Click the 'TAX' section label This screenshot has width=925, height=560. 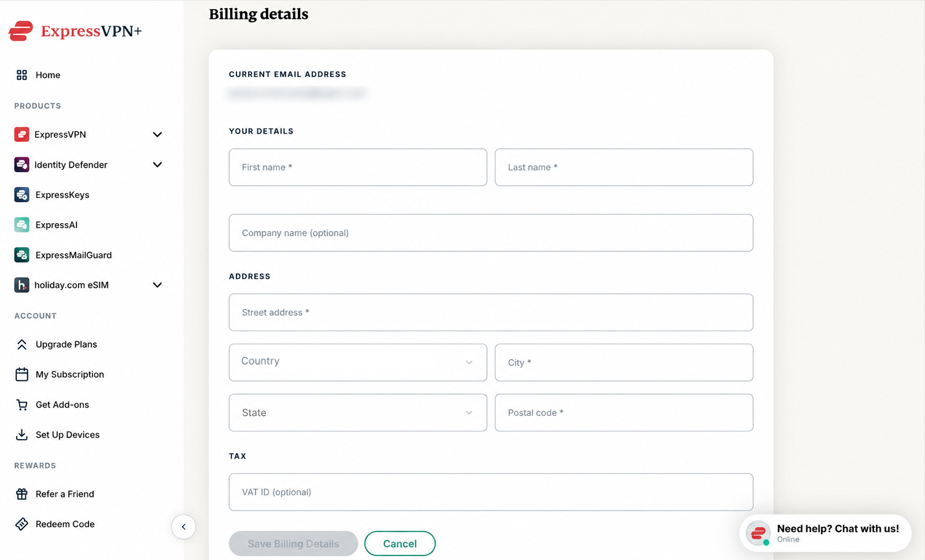point(238,456)
